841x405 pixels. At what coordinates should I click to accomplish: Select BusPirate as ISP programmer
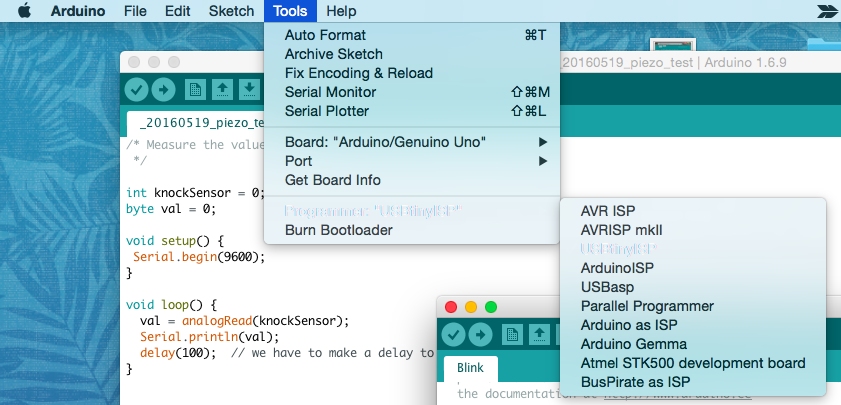(692, 382)
